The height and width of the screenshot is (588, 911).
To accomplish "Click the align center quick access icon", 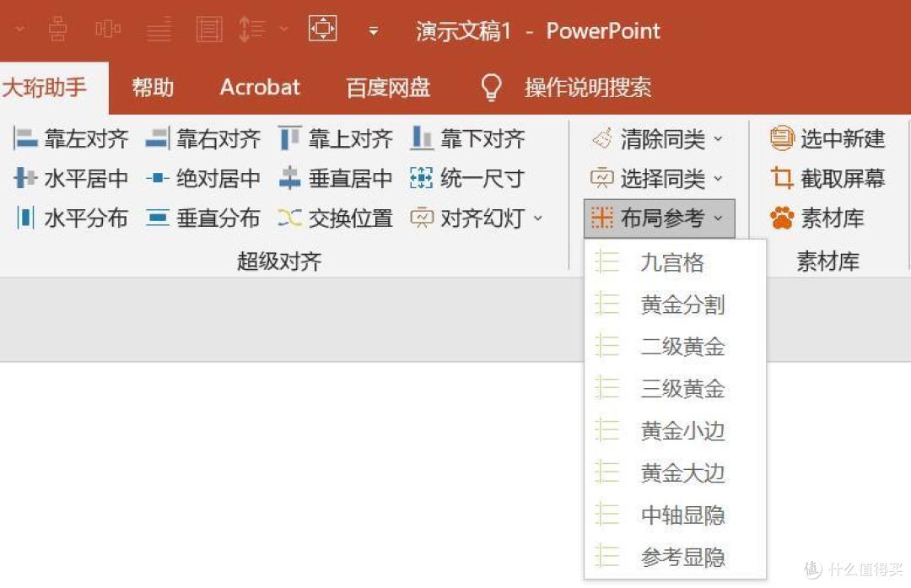I will [57, 29].
